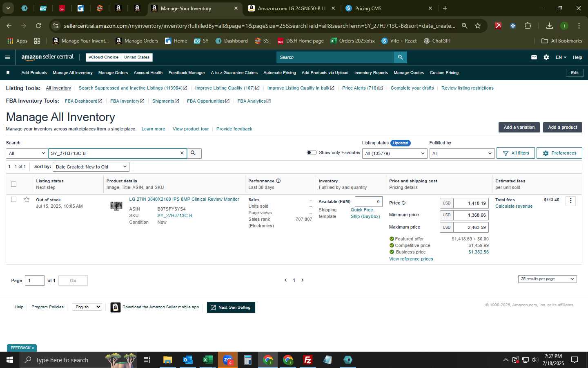Click the bookmark flag icon in the nav bar
Screen dimensions: 588x368
pos(8,73)
